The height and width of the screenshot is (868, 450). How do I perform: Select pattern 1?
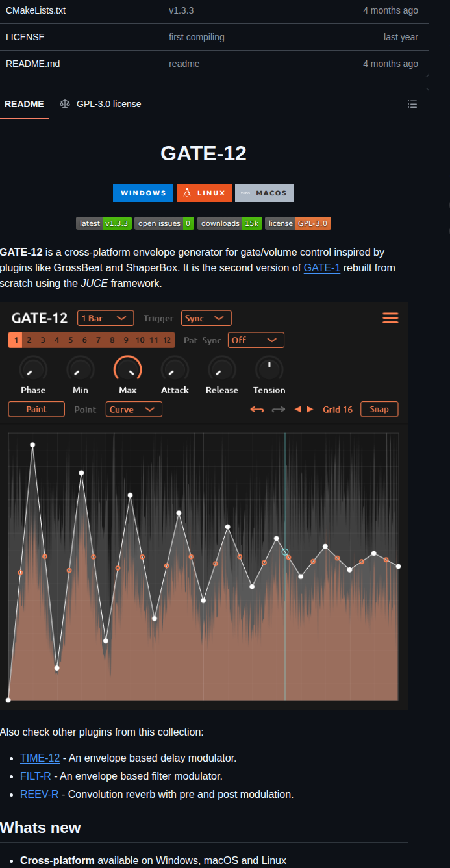[16, 340]
